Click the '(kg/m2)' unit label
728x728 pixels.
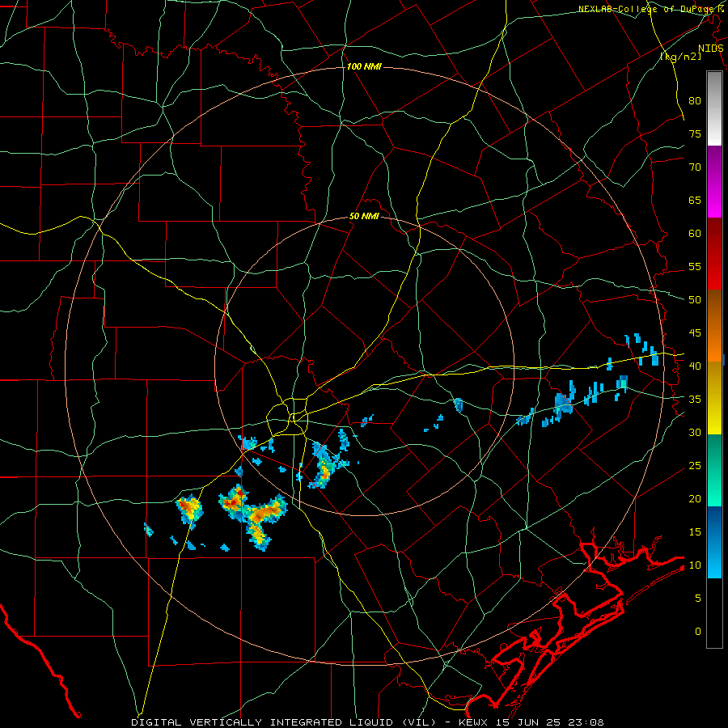click(680, 57)
